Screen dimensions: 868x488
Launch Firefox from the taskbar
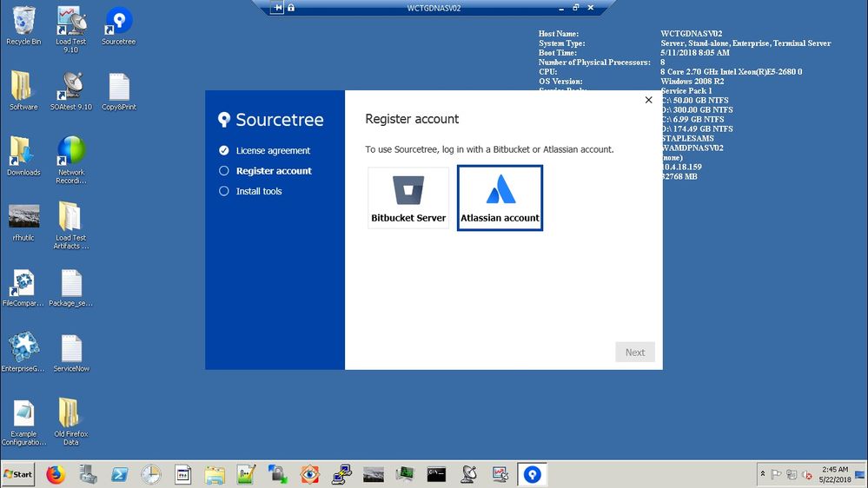56,475
